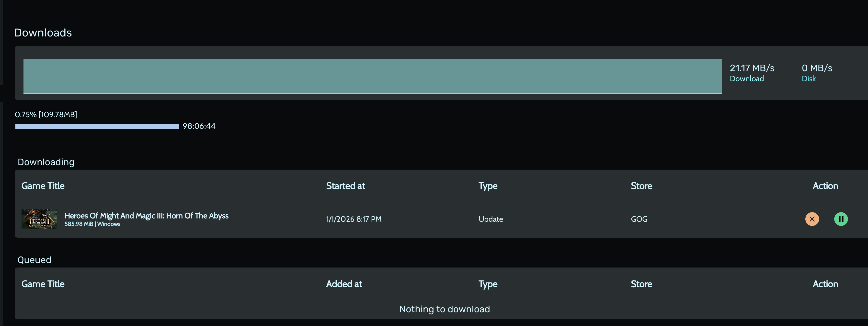Screen dimensions: 868x326
Task: Click the Nothing to download message
Action: pyautogui.click(x=445, y=309)
